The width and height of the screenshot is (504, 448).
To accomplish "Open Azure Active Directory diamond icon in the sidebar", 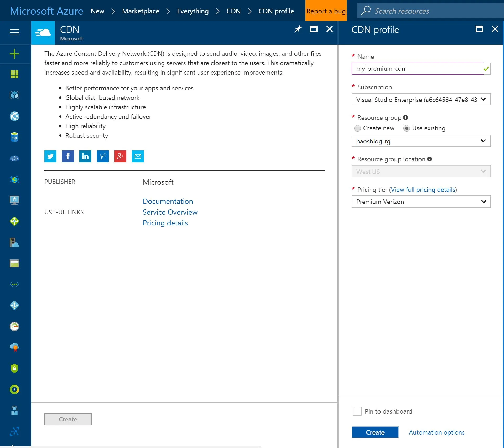I will click(x=14, y=305).
